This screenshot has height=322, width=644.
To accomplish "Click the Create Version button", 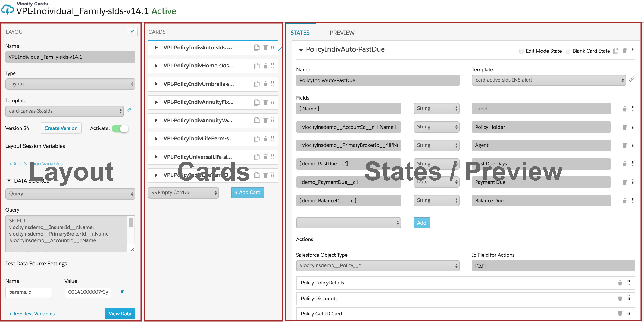I will [x=61, y=128].
